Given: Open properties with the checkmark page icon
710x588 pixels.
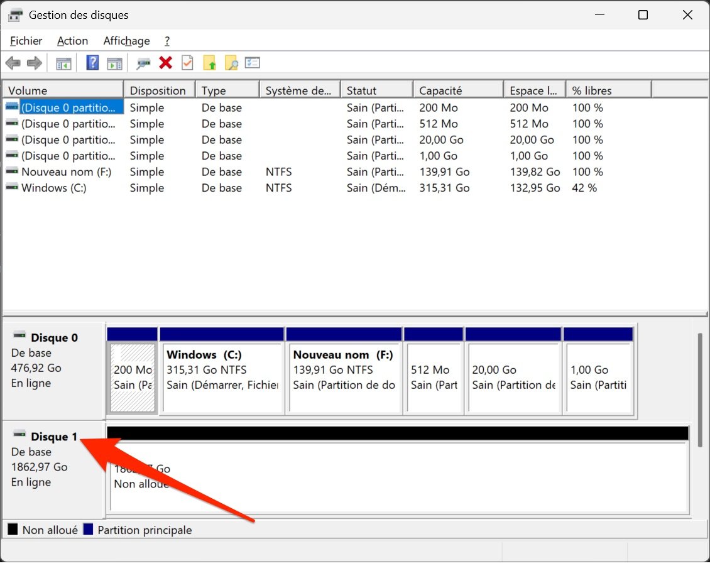Looking at the screenshot, I should tap(187, 62).
